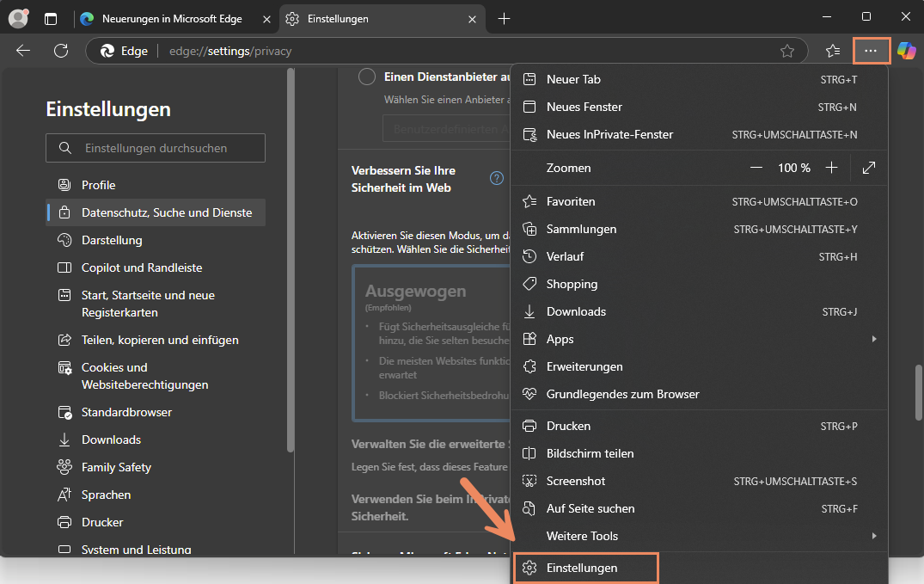Open the tab actions menu icon
The height and width of the screenshot is (584, 924).
[51, 19]
